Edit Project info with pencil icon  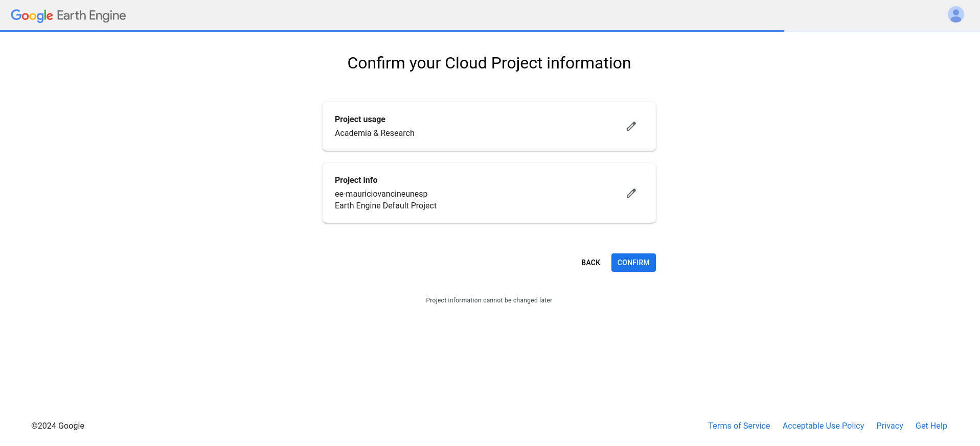click(x=631, y=193)
